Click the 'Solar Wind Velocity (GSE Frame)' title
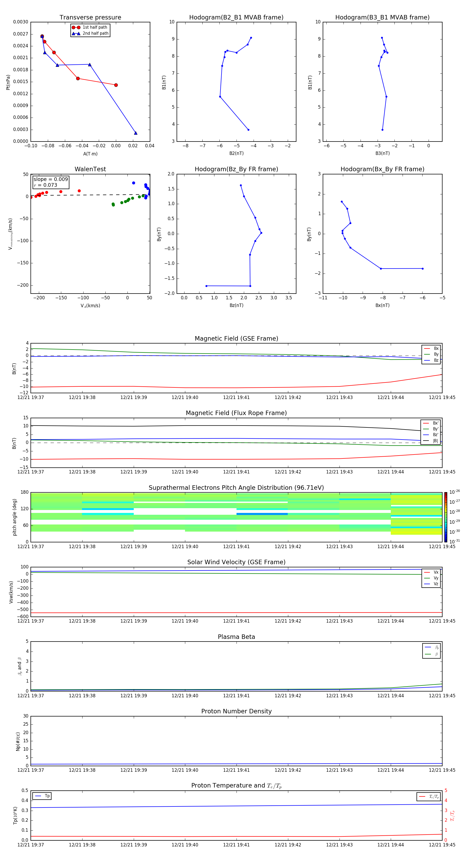Viewport: 473px width, 868px height. [236, 562]
